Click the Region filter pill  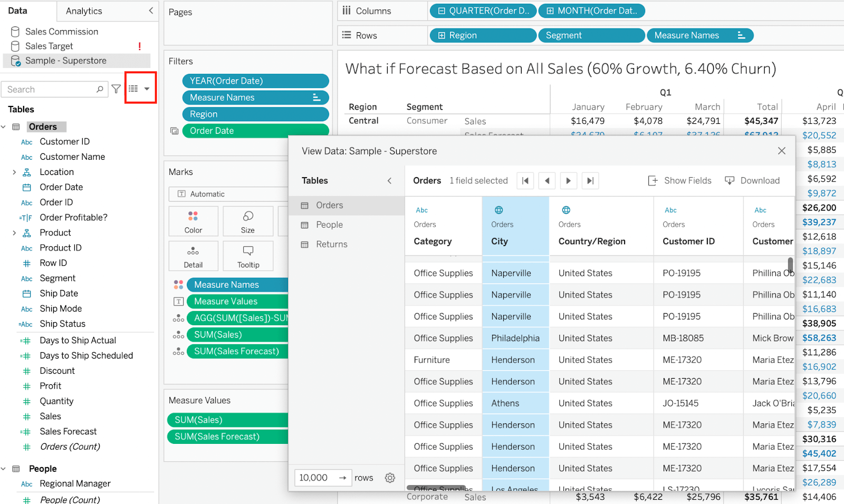[255, 114]
